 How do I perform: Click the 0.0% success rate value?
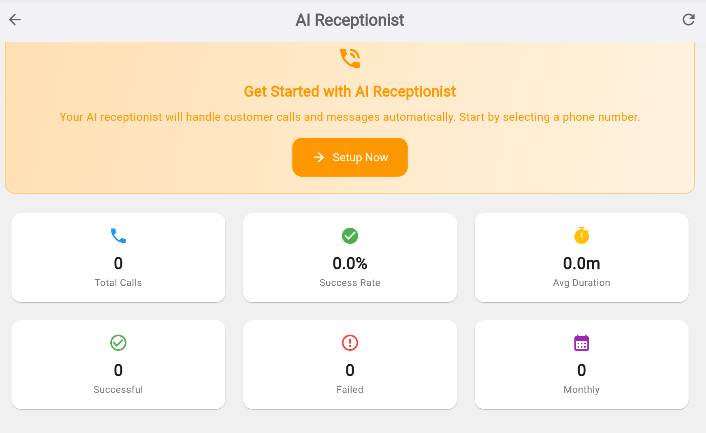(x=350, y=264)
